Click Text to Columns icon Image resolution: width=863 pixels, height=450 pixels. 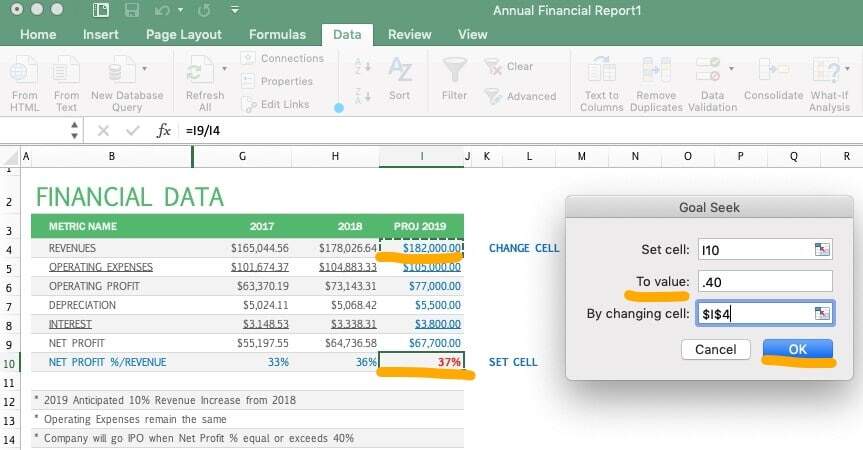(602, 70)
